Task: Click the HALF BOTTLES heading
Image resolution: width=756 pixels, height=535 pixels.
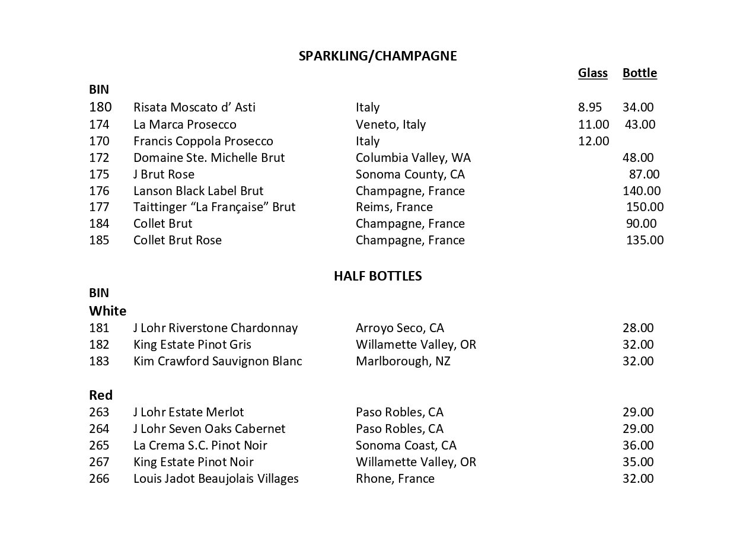Action: point(378,276)
